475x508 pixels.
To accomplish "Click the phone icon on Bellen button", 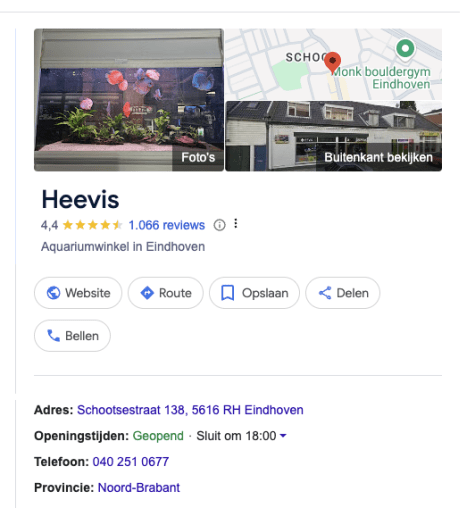I will (53, 336).
